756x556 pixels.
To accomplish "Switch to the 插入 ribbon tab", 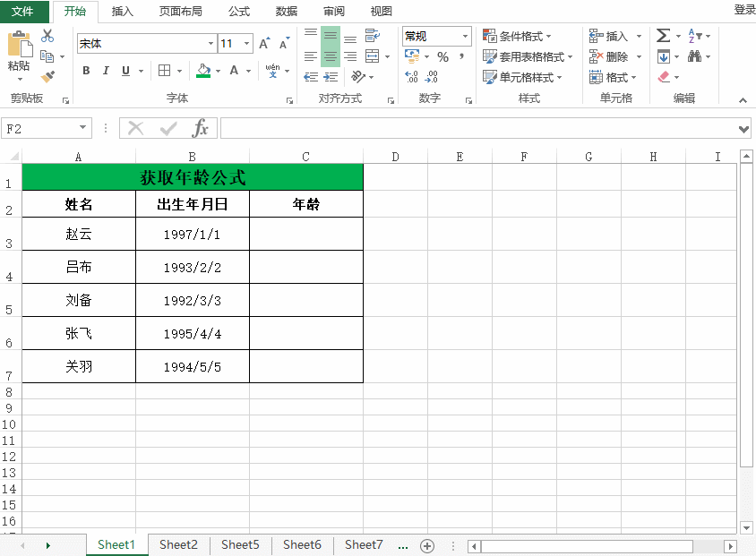I will (121, 11).
